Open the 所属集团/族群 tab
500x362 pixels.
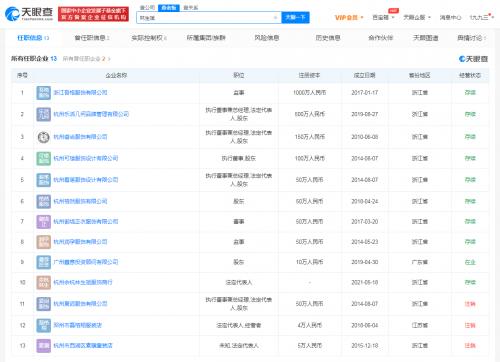tap(206, 38)
